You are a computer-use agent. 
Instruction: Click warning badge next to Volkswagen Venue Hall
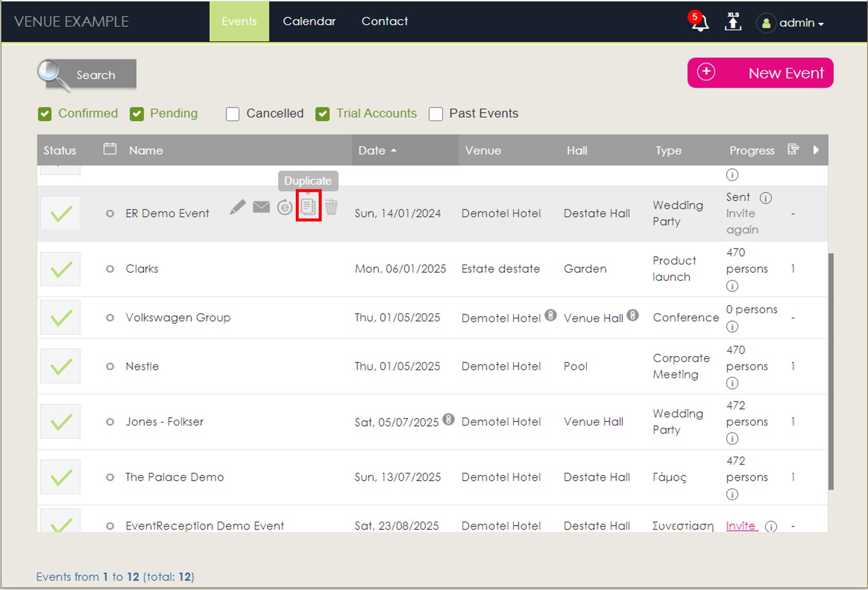(x=633, y=315)
